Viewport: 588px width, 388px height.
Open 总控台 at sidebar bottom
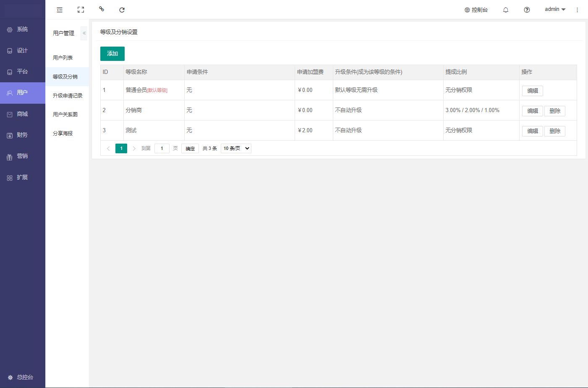pyautogui.click(x=22, y=377)
